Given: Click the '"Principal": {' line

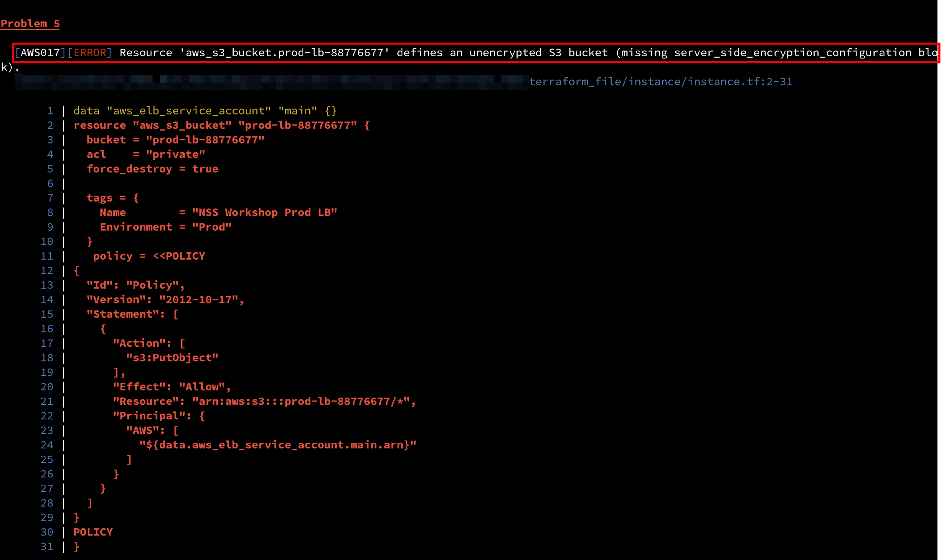Looking at the screenshot, I should (159, 416).
